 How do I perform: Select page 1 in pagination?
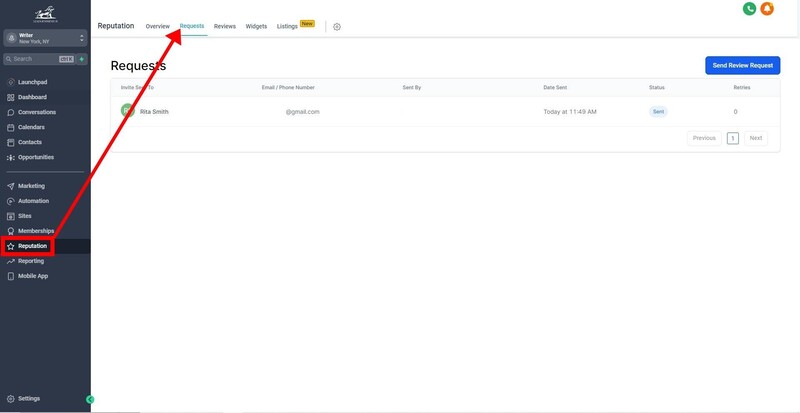733,138
